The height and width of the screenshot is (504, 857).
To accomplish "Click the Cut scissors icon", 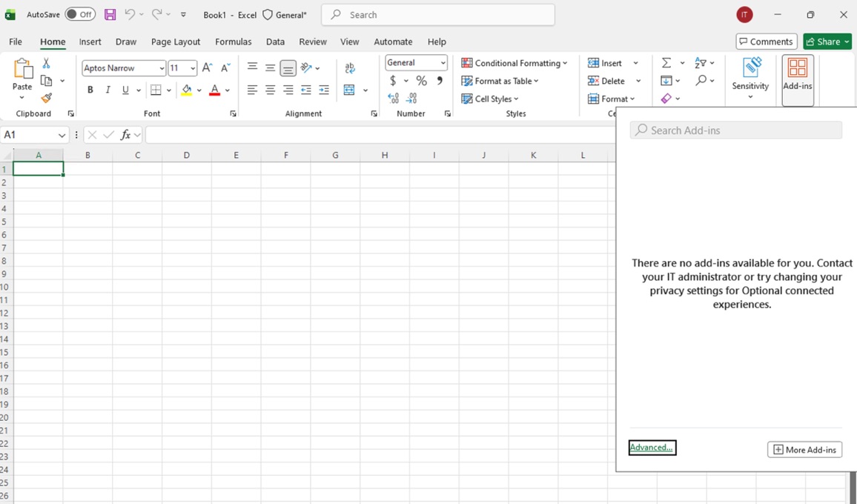I will click(47, 64).
